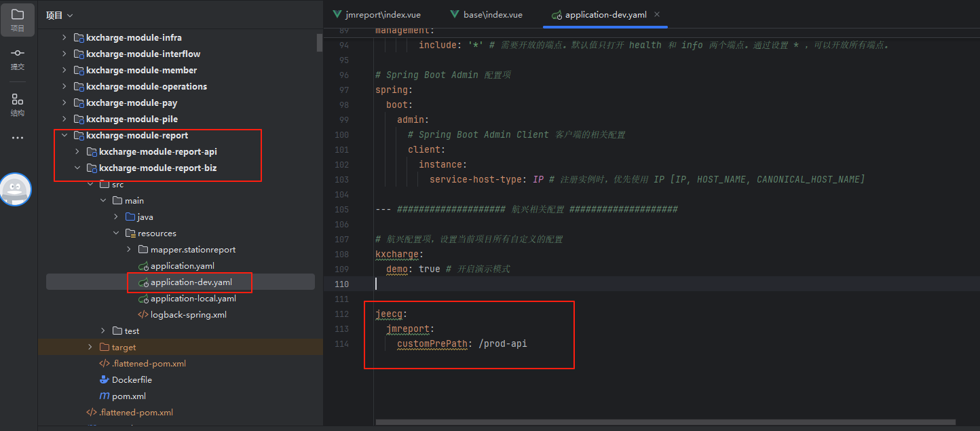980x431 pixels.
Task: Open logback-spring.xml file
Action: (188, 315)
